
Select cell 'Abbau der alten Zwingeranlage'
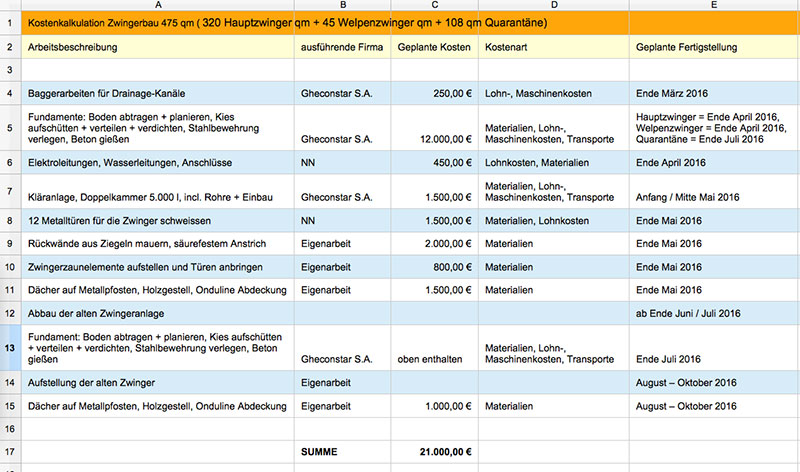click(x=158, y=313)
